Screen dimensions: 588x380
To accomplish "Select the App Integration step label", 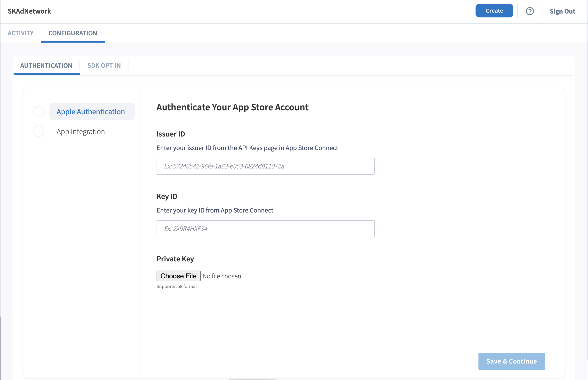I will click(80, 131).
